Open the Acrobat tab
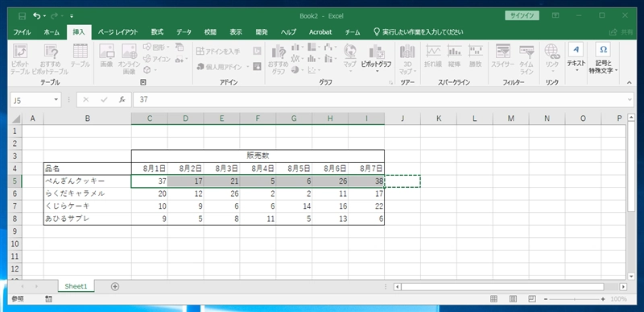Screen dimensions: 644x312 pos(320,32)
